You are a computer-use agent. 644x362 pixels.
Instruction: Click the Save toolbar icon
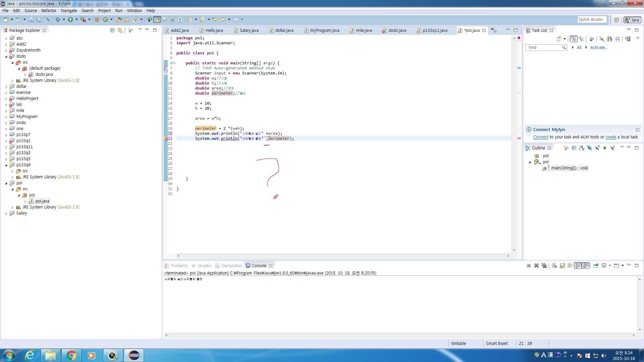click(x=31, y=20)
